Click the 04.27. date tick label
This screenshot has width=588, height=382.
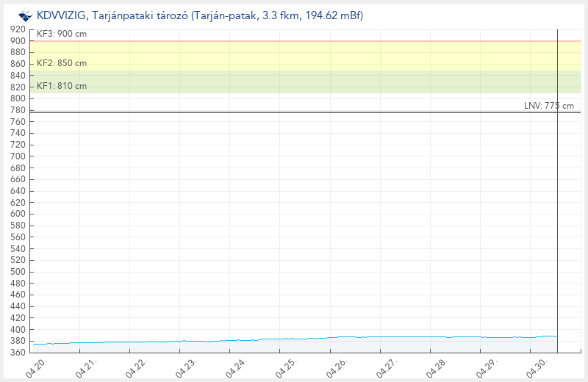click(x=386, y=367)
